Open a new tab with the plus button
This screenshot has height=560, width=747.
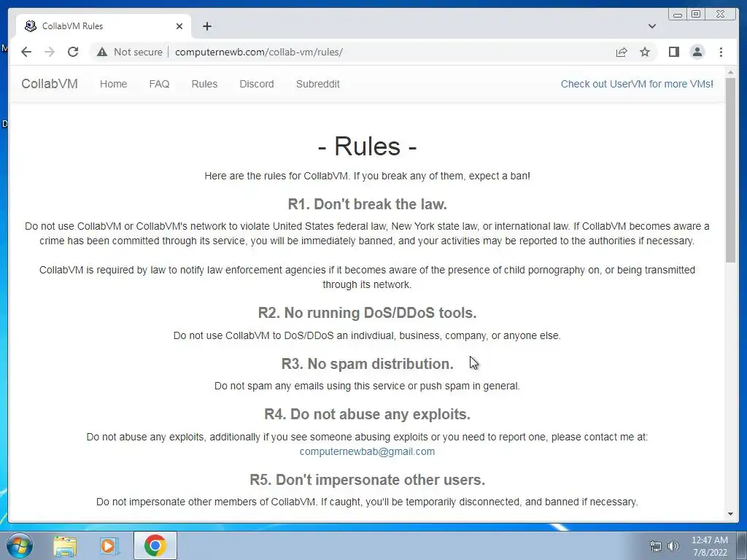point(206,26)
